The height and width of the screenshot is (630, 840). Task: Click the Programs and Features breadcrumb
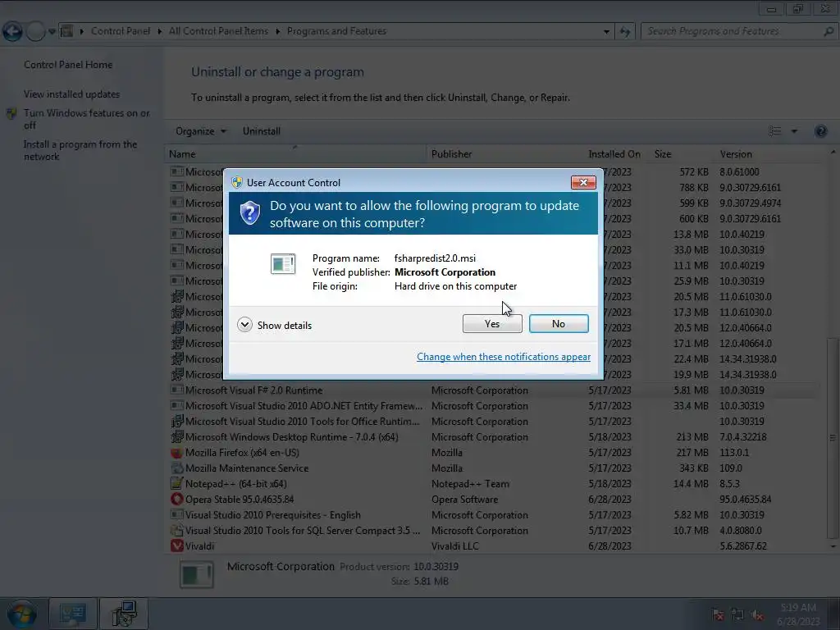(336, 31)
